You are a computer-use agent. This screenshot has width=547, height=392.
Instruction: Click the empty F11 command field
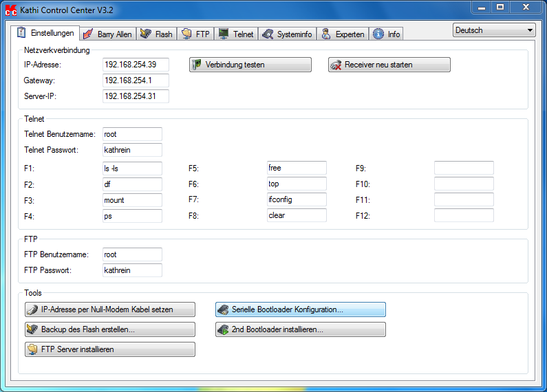click(x=464, y=199)
